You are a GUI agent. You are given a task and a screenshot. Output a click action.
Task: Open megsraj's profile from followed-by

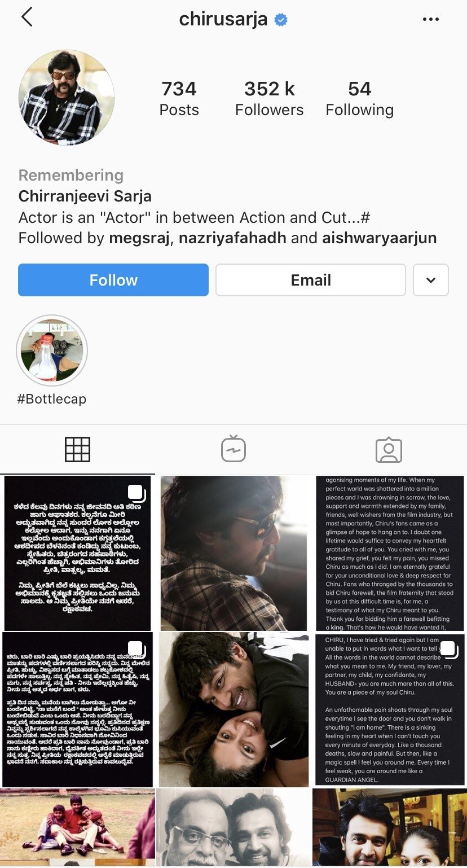click(139, 238)
